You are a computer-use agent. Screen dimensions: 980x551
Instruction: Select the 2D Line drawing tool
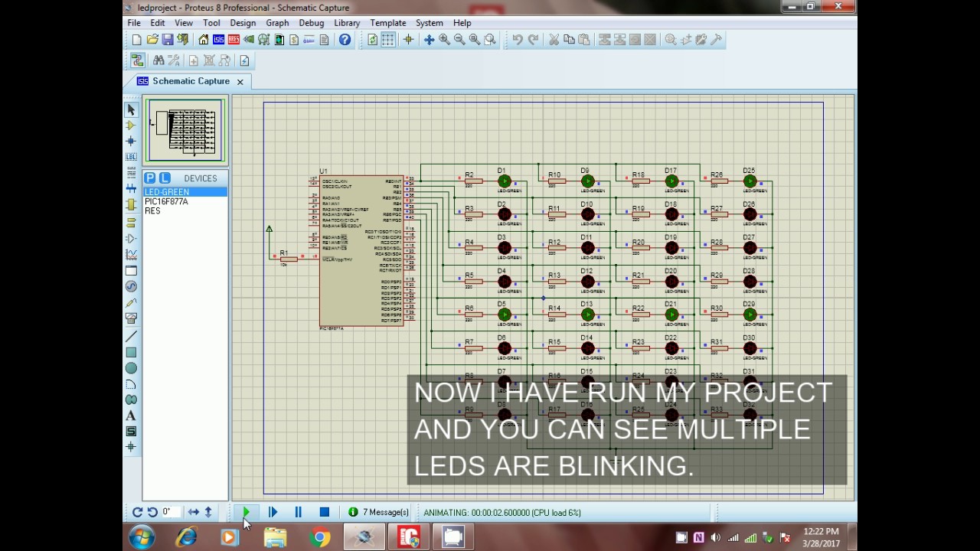(131, 336)
